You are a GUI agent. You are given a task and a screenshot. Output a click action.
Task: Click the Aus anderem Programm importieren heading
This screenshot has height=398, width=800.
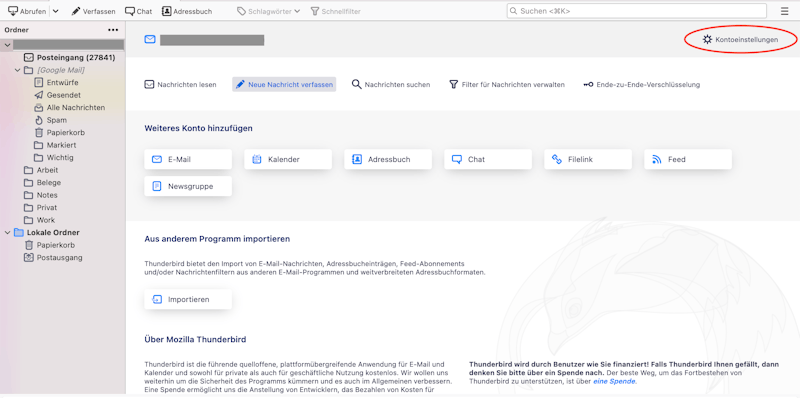pos(217,239)
